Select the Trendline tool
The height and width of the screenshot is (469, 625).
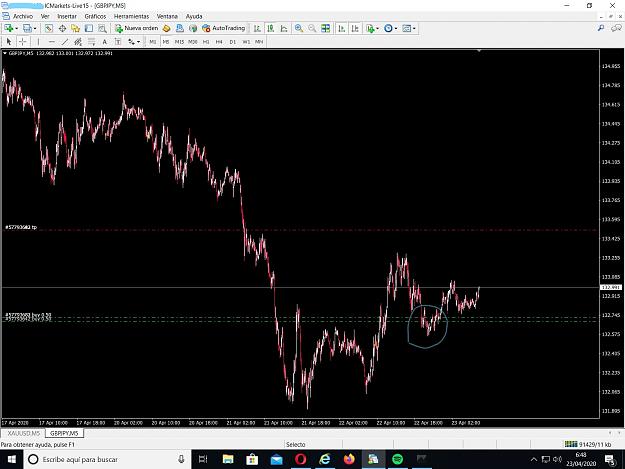click(x=65, y=41)
